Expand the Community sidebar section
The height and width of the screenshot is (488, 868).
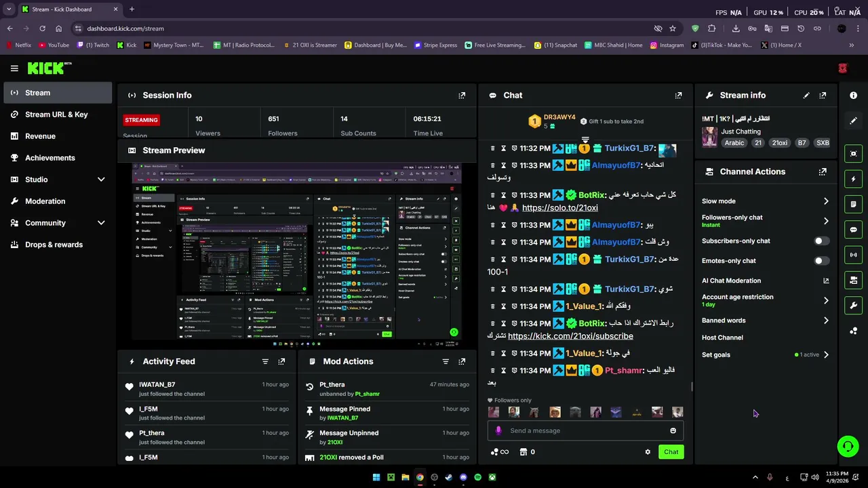click(101, 223)
